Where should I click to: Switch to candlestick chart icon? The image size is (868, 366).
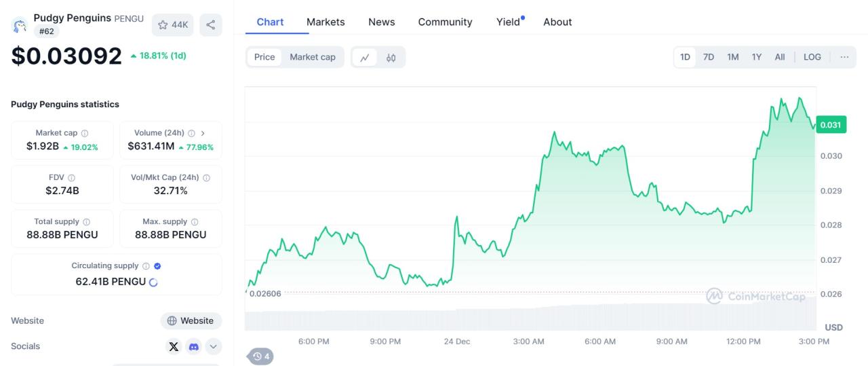pos(391,58)
